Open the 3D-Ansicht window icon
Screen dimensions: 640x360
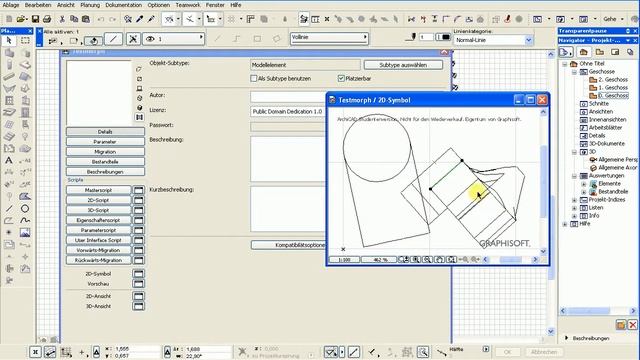click(139, 306)
